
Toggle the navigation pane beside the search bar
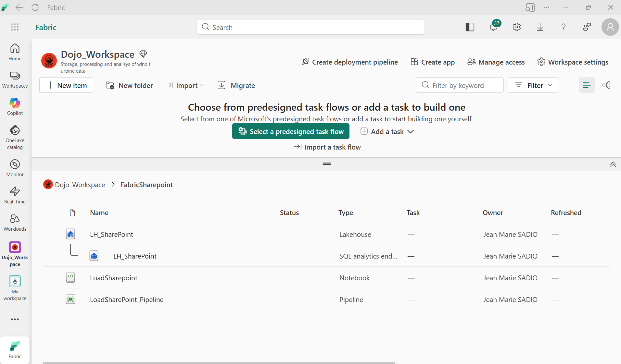(x=470, y=27)
